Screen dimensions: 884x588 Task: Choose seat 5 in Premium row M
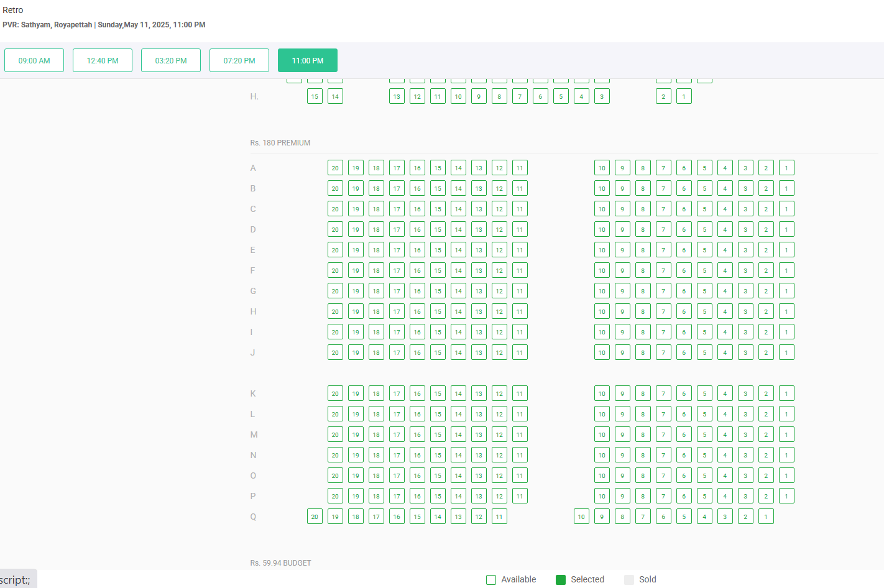click(x=704, y=434)
